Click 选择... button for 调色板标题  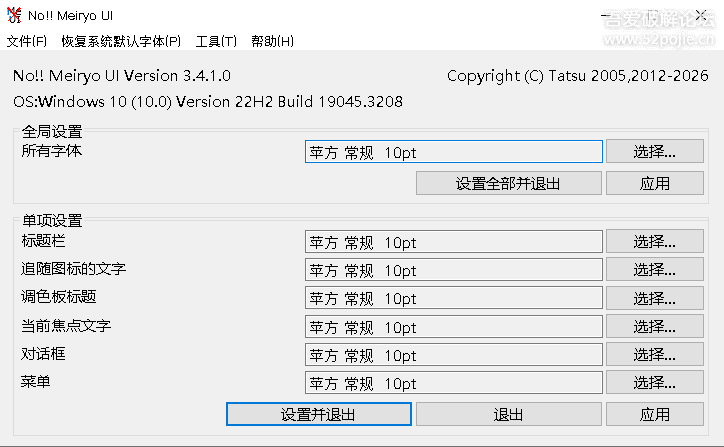point(655,298)
